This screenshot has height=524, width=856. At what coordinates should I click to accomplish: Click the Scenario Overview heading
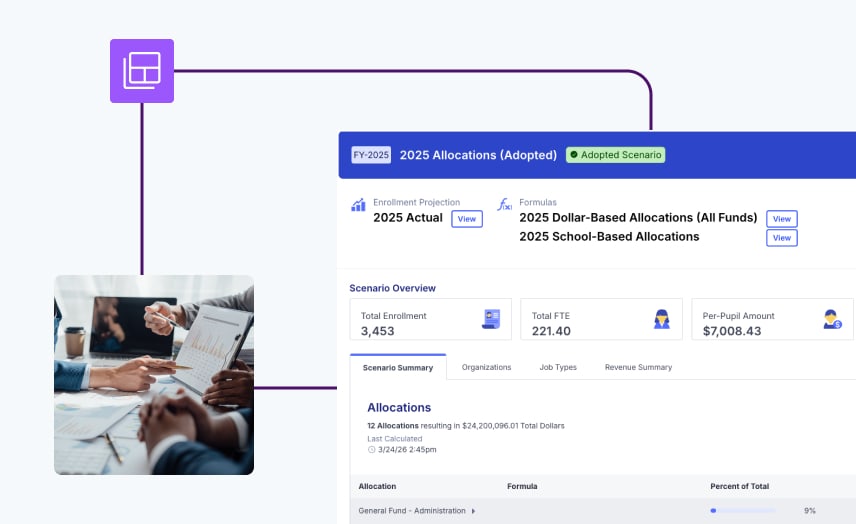coord(393,288)
